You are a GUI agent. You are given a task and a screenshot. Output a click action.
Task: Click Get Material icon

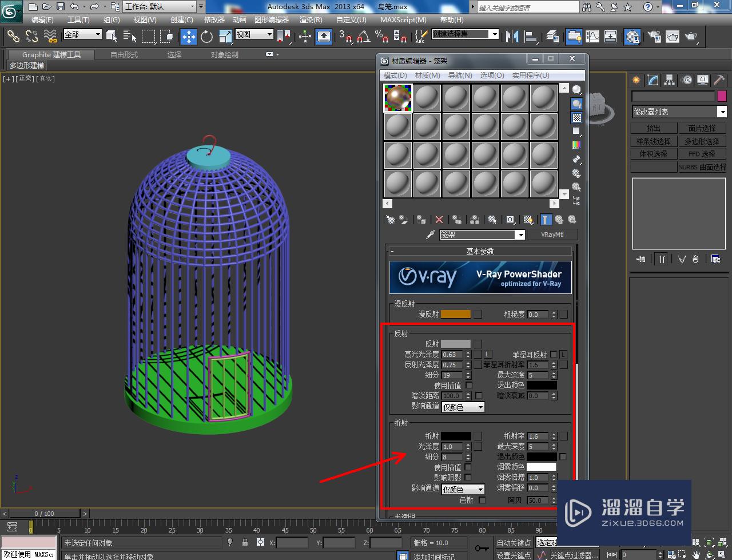pos(391,220)
